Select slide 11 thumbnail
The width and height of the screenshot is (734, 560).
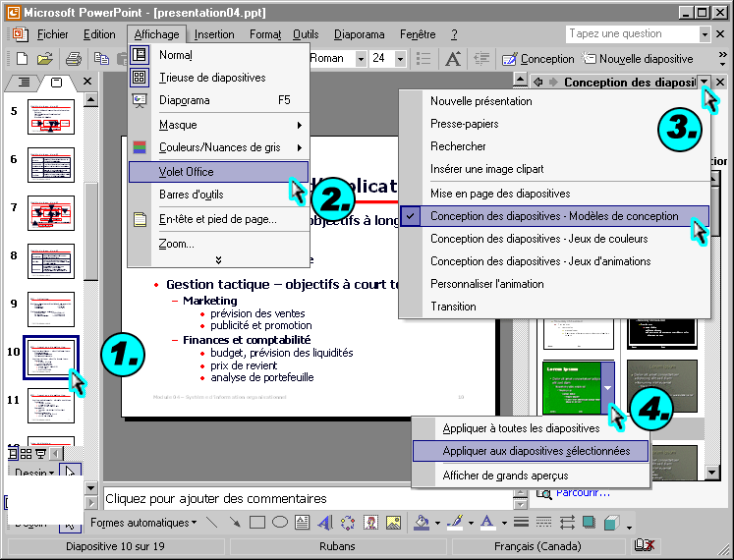click(51, 406)
